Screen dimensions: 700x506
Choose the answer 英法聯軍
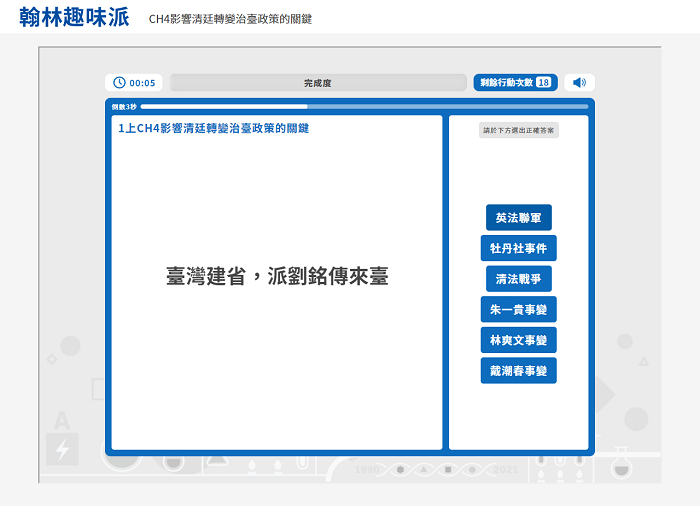(518, 218)
